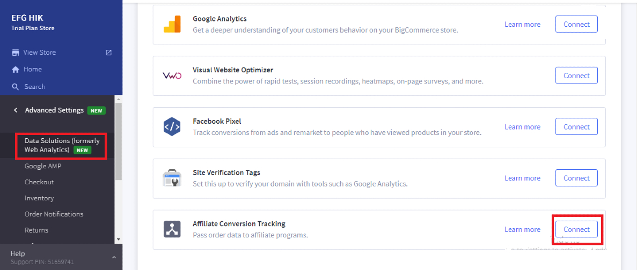Connect Affiliate Conversion Tracking

[576, 229]
